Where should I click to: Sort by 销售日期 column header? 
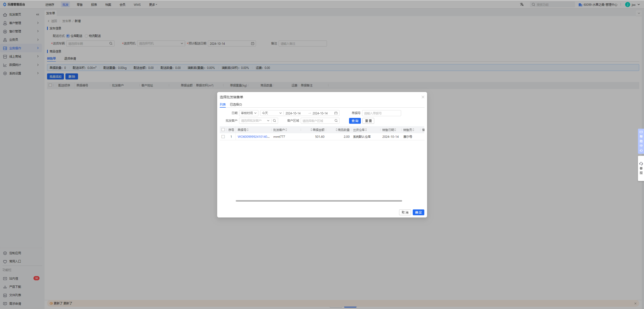pyautogui.click(x=389, y=130)
